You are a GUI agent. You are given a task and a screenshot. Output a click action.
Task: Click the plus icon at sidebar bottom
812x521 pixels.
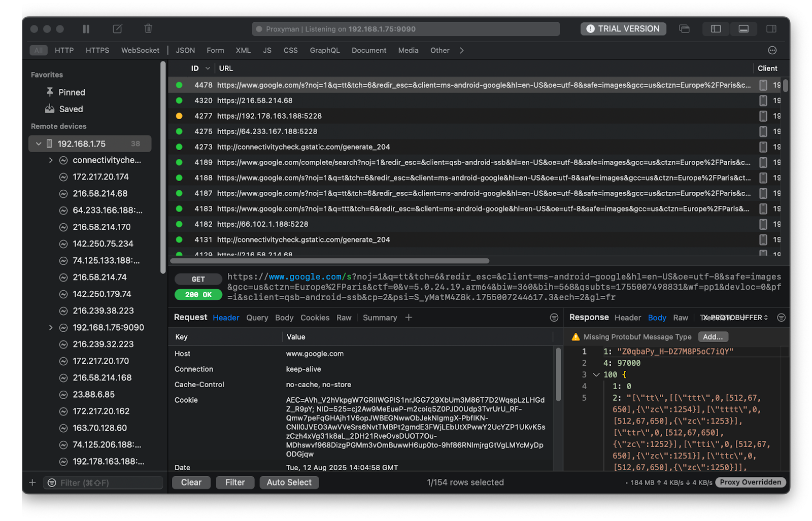coord(32,482)
